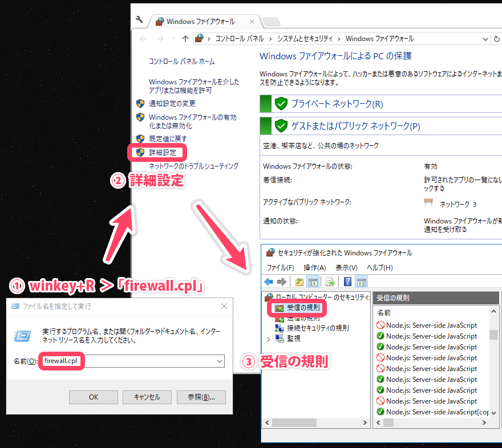The image size is (502, 448).
Task: Select 接続セキュリティの規則 in the tree
Action: (x=318, y=328)
